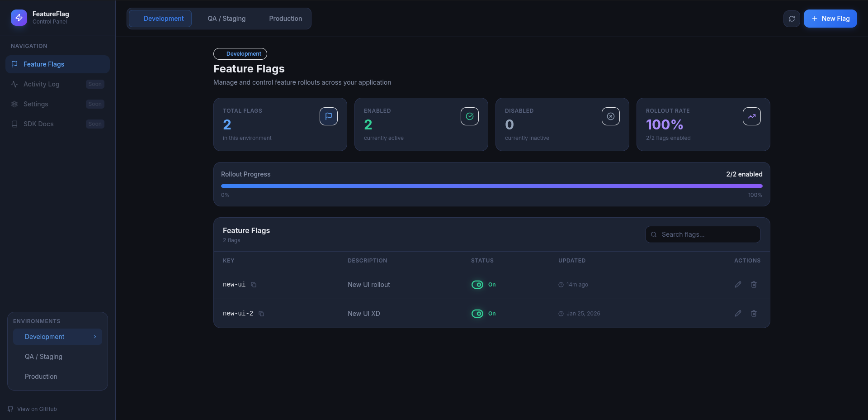Viewport: 868px width, 420px height.
Task: Select QA / Staging in Environments panel
Action: pyautogui.click(x=57, y=357)
